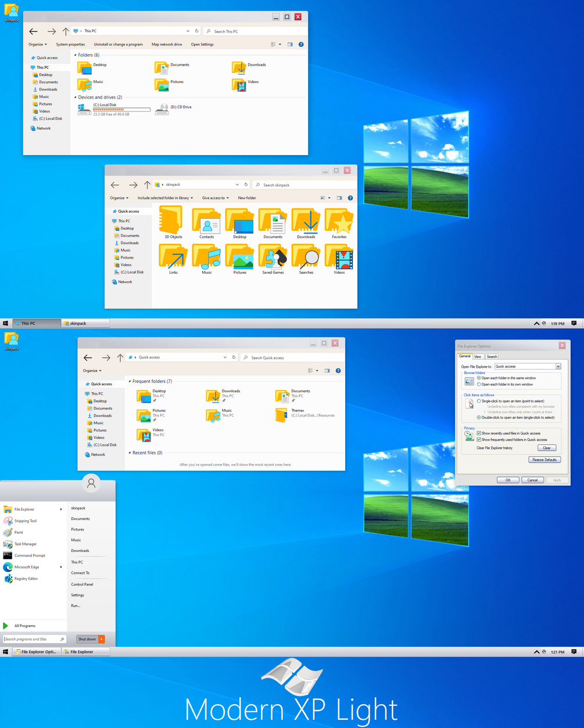Select the (D:) CD Drive icon

(x=162, y=109)
